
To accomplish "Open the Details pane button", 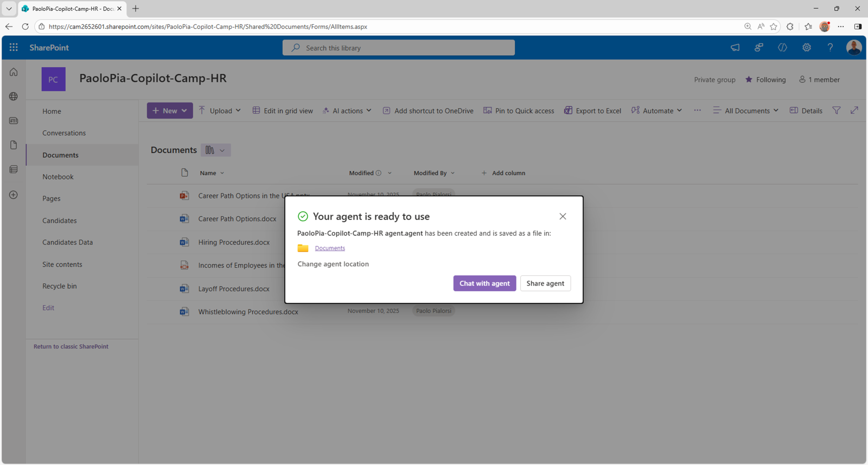I will [x=806, y=111].
